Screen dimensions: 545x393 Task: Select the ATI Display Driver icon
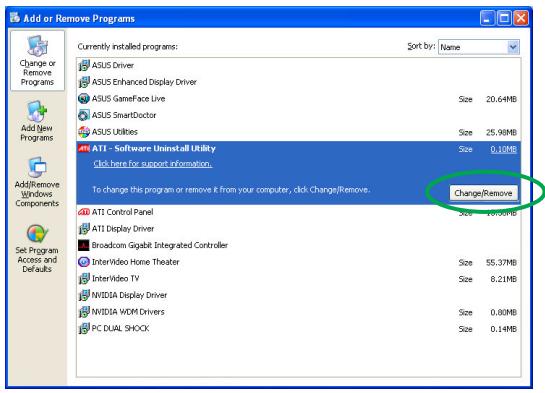click(x=84, y=229)
